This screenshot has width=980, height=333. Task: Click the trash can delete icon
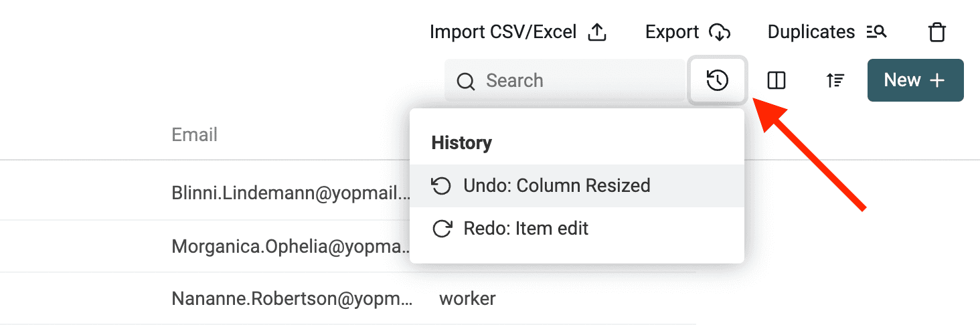(x=937, y=32)
